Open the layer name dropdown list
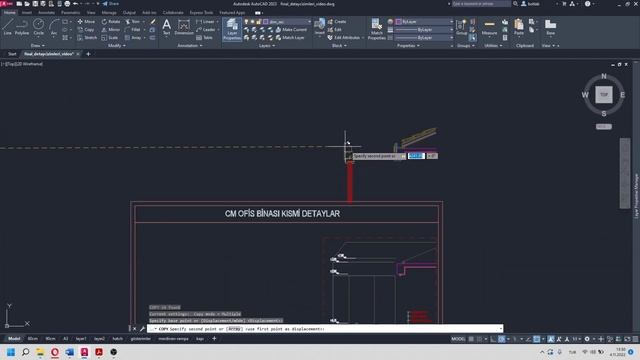The image size is (640, 360). (309, 22)
